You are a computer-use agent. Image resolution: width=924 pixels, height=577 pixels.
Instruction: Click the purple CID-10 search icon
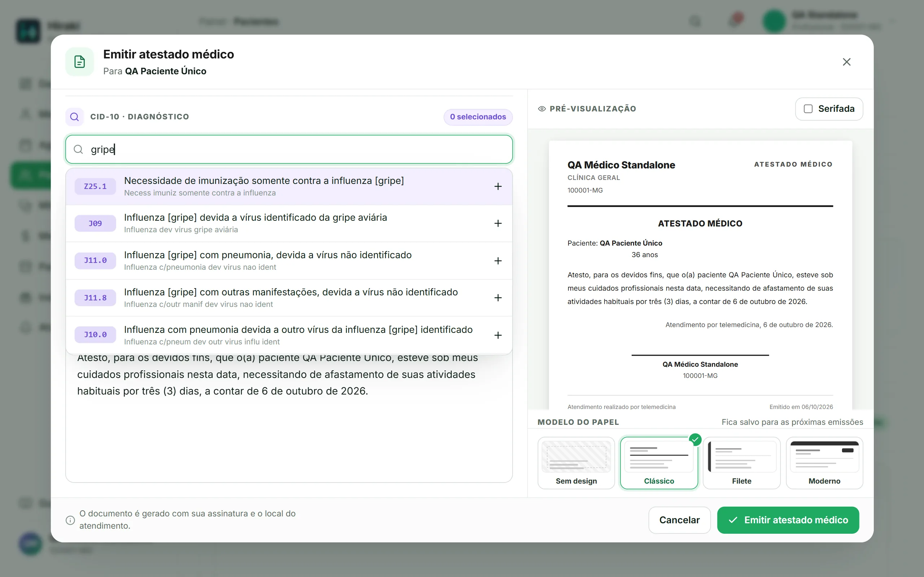(x=74, y=117)
